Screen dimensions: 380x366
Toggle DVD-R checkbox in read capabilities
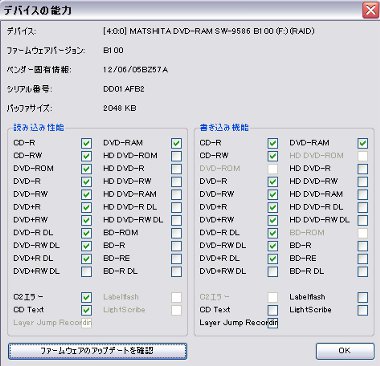86,182
